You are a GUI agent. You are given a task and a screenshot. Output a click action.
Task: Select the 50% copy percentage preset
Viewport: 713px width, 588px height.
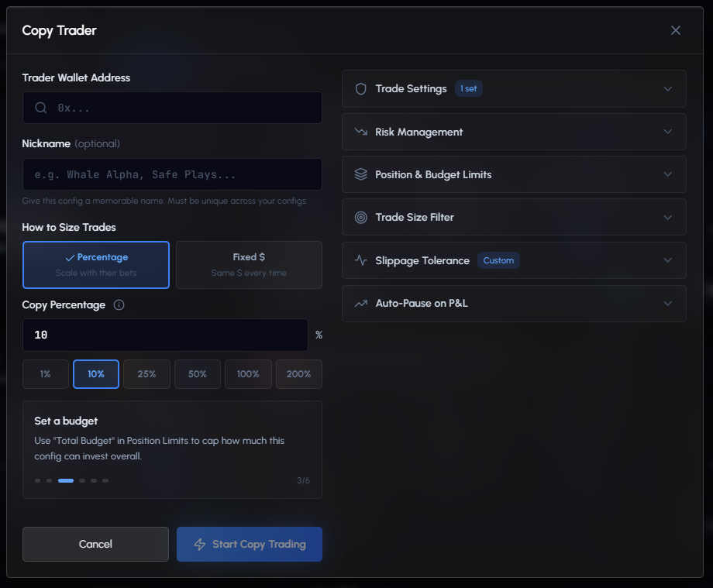click(x=197, y=373)
